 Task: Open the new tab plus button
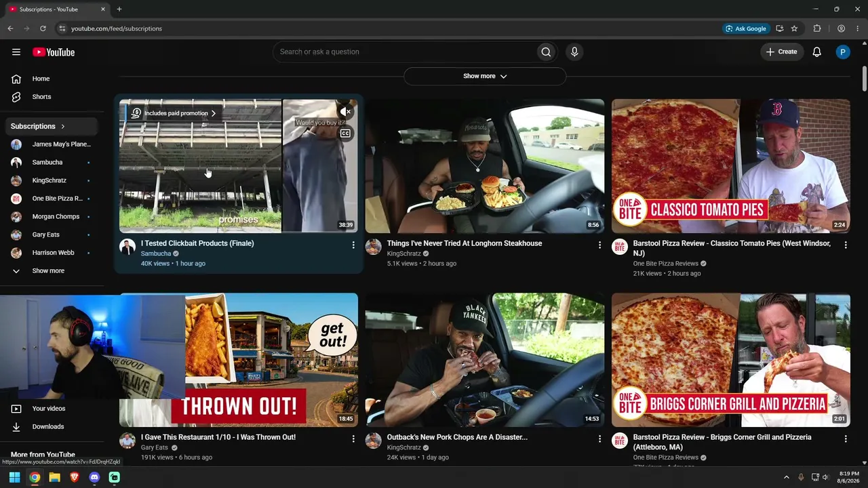point(119,9)
